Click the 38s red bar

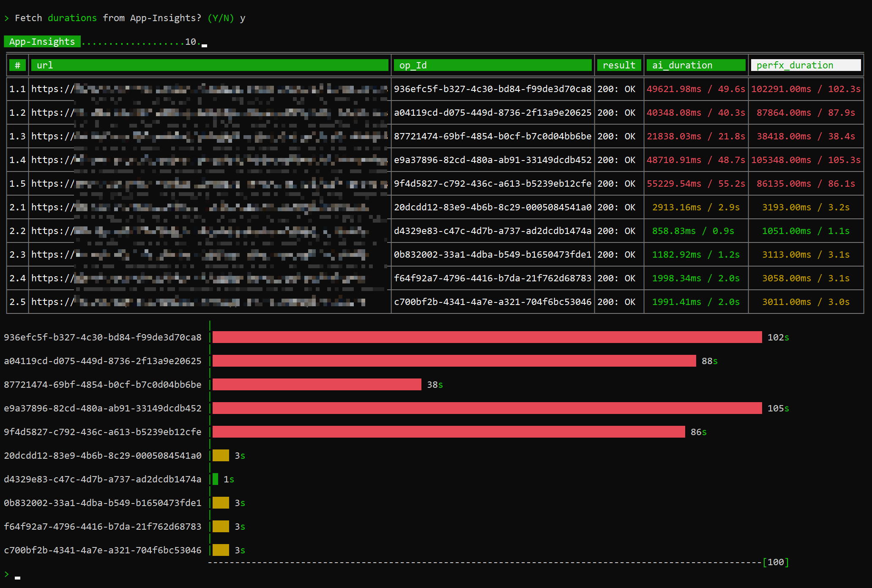(x=317, y=384)
